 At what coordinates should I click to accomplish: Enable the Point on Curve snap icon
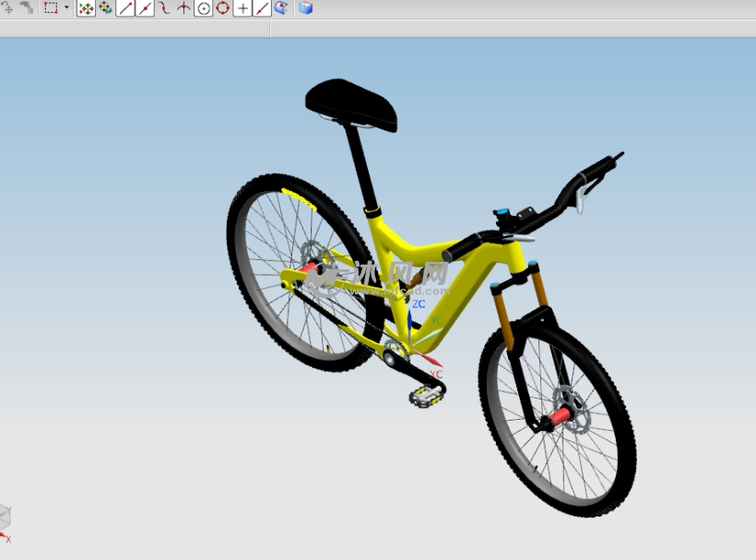(262, 8)
